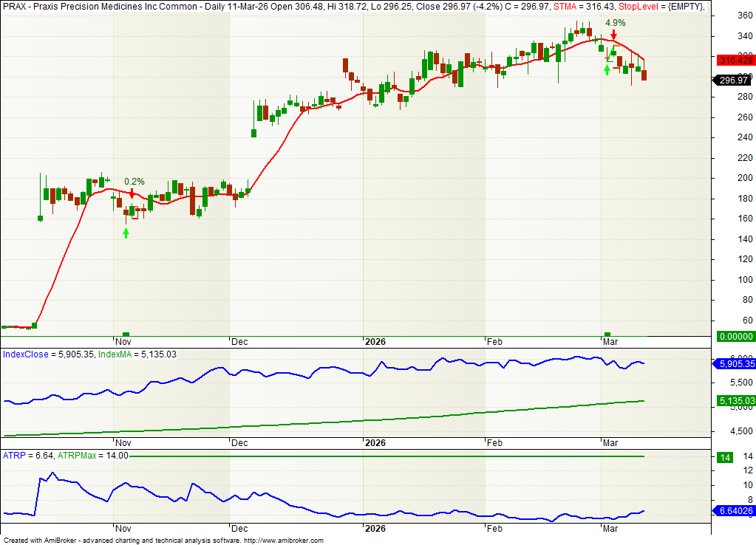Image resolution: width=756 pixels, height=545 pixels.
Task: Select the black 296.97 closing price tag
Action: [731, 80]
